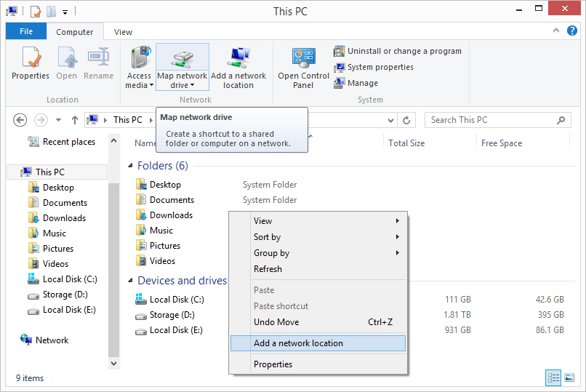This screenshot has width=586, height=392.
Task: Select Add a network location menu entry
Action: [318, 343]
